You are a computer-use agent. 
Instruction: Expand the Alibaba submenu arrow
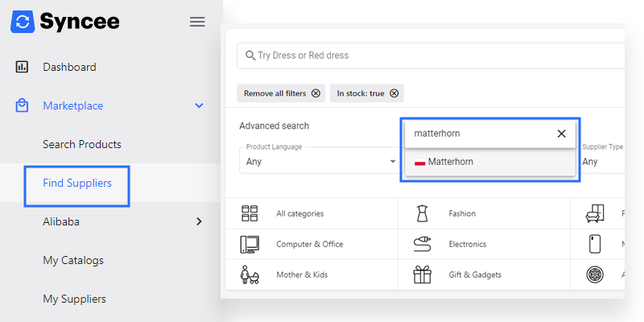199,222
